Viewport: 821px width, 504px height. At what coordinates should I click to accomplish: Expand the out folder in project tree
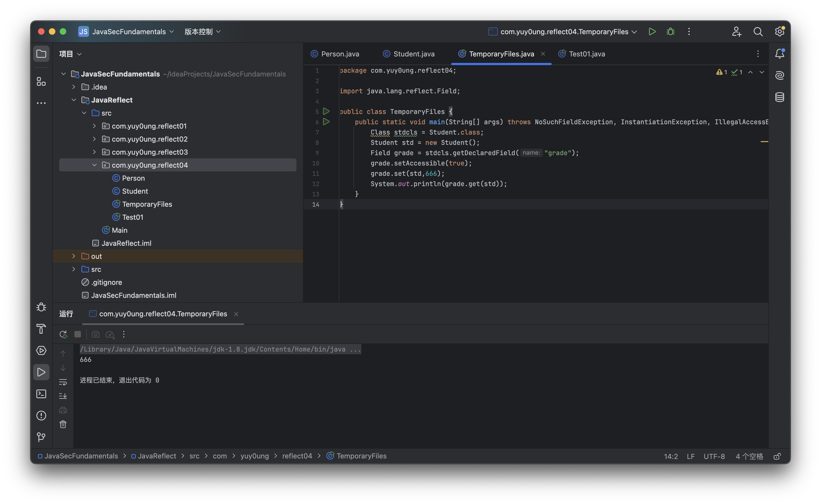click(x=74, y=256)
